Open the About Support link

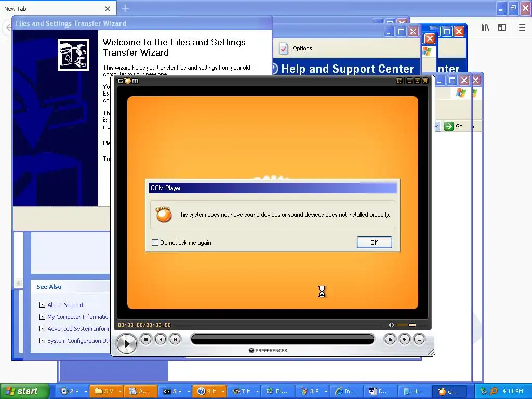click(65, 304)
